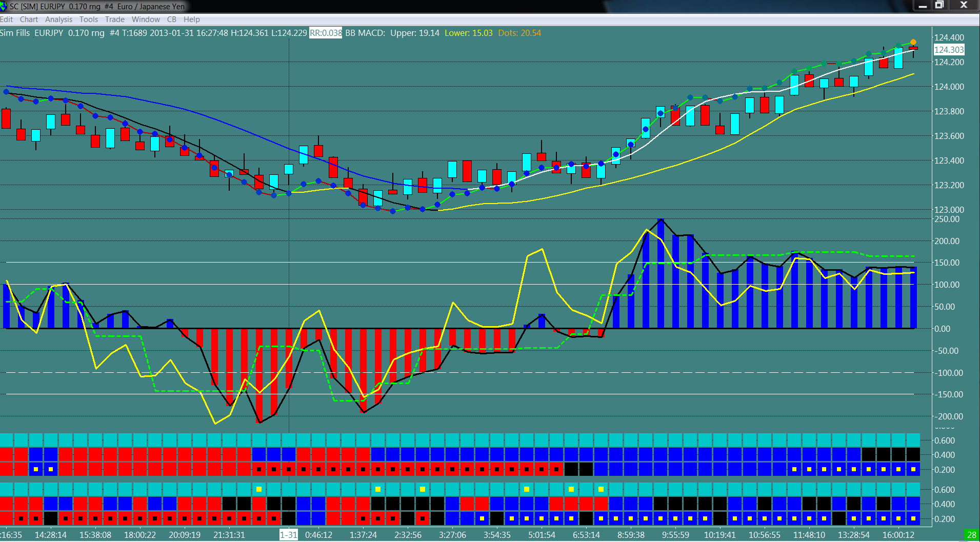Click the 123.800 price scale label
Screen dimensions: 980x542
tap(949, 111)
